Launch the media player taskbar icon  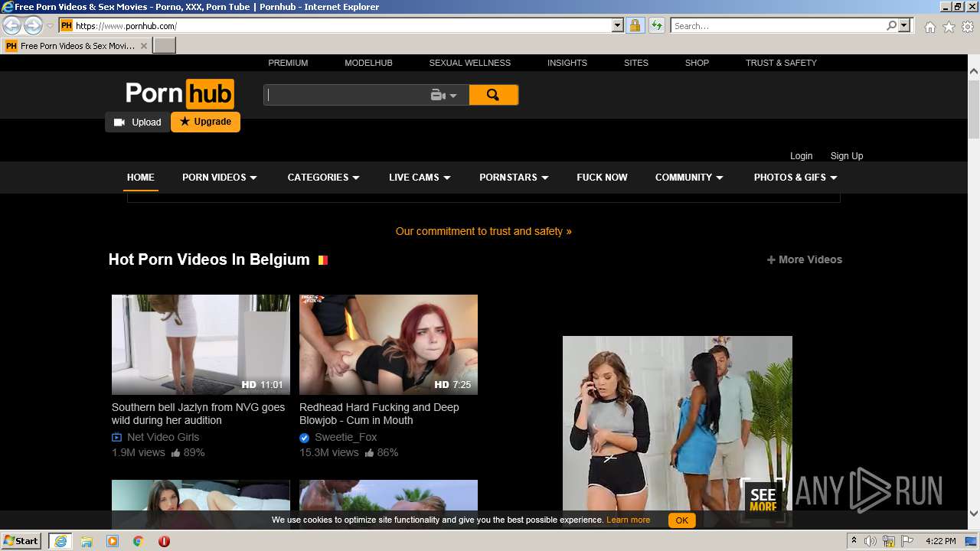point(113,541)
